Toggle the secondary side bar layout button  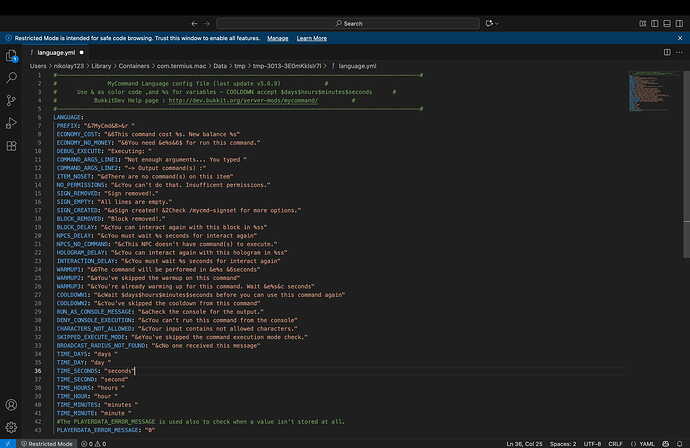point(679,23)
